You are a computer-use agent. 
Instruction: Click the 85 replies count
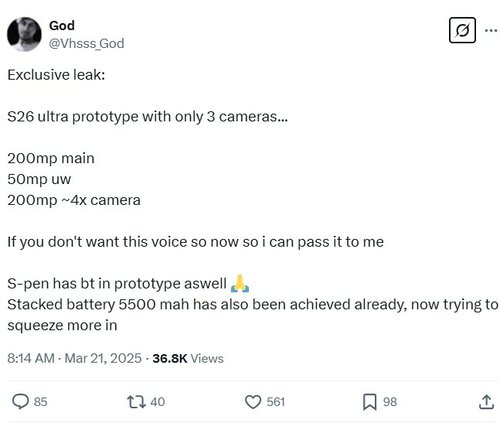click(x=40, y=402)
